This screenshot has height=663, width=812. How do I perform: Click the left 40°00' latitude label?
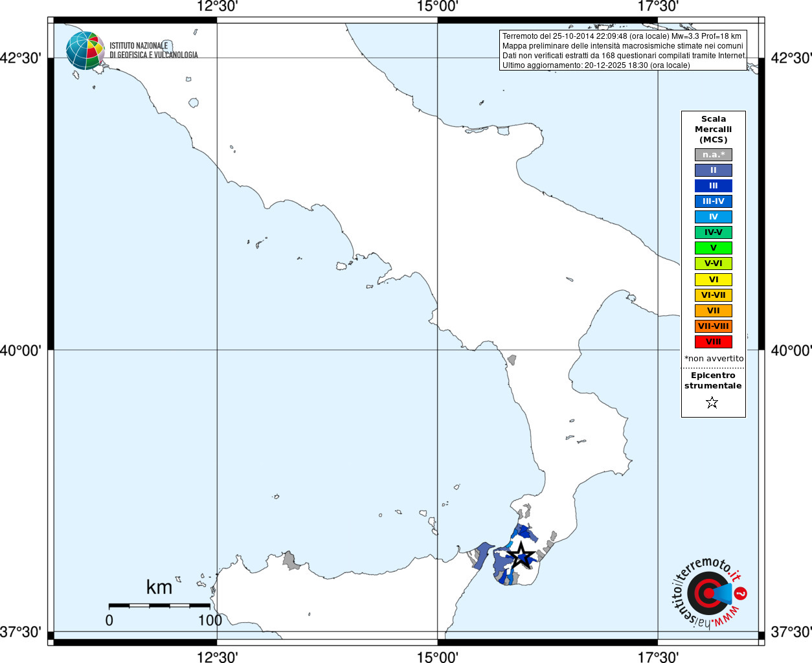(x=21, y=350)
